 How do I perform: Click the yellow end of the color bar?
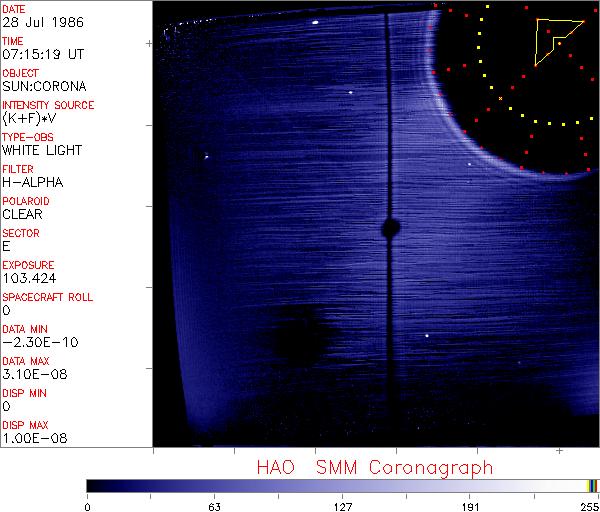pyautogui.click(x=591, y=486)
